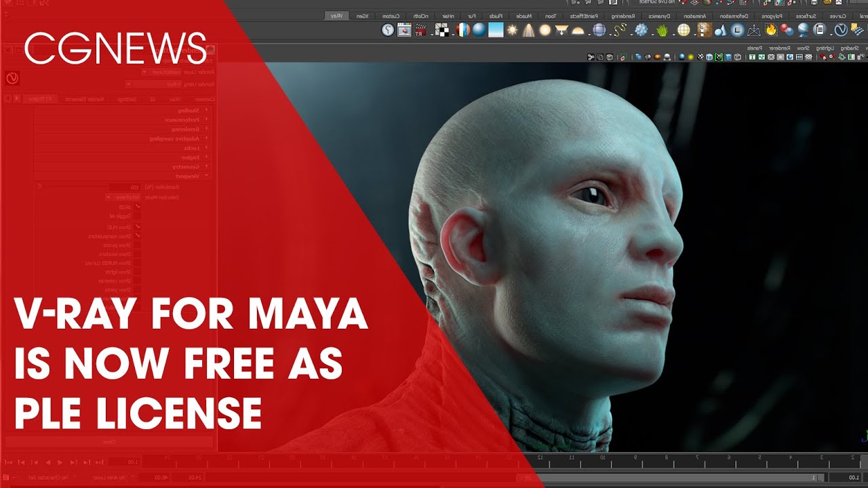The image size is (868, 488).
Task: Open the GI tab in Render Settings
Action: click(153, 99)
